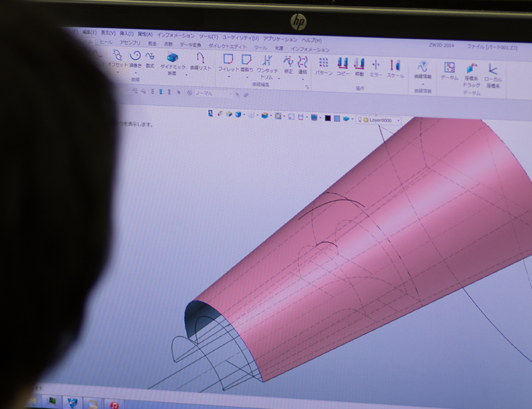Switch to the ダイレクトエディット ribbon tab
The height and width of the screenshot is (409, 532).
click(227, 46)
